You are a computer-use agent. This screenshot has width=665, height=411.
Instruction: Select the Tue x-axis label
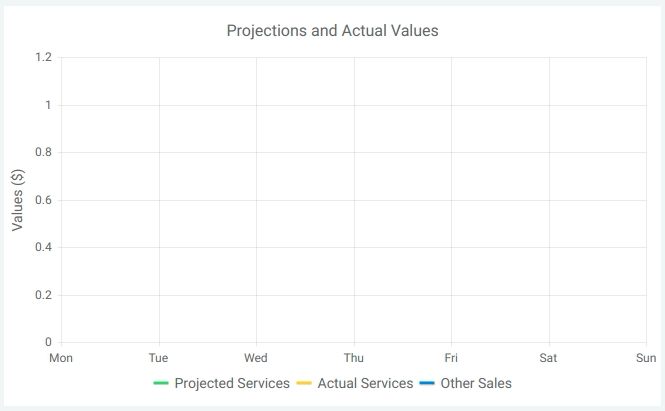point(158,357)
